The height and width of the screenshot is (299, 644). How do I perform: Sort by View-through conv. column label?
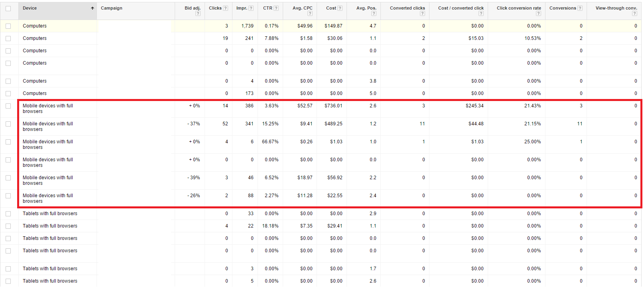click(616, 8)
